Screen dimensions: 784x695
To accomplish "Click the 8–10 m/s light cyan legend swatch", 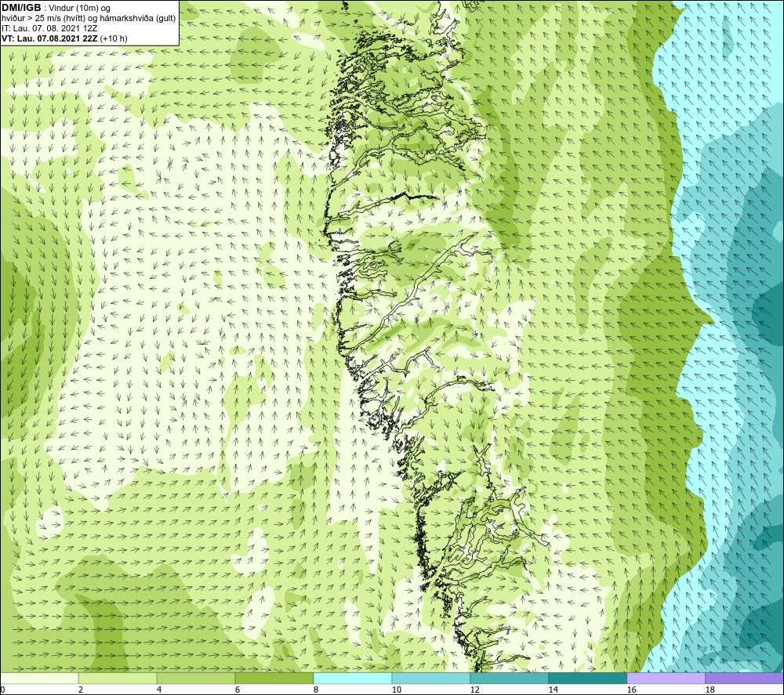I will (353, 678).
